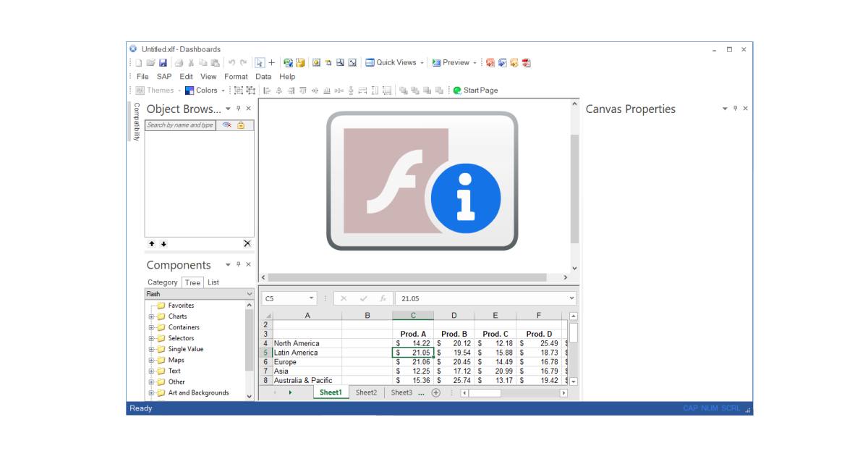Toggle lock-all padlock in Object Browser
Screen dimensions: 868x454
[x=241, y=125]
